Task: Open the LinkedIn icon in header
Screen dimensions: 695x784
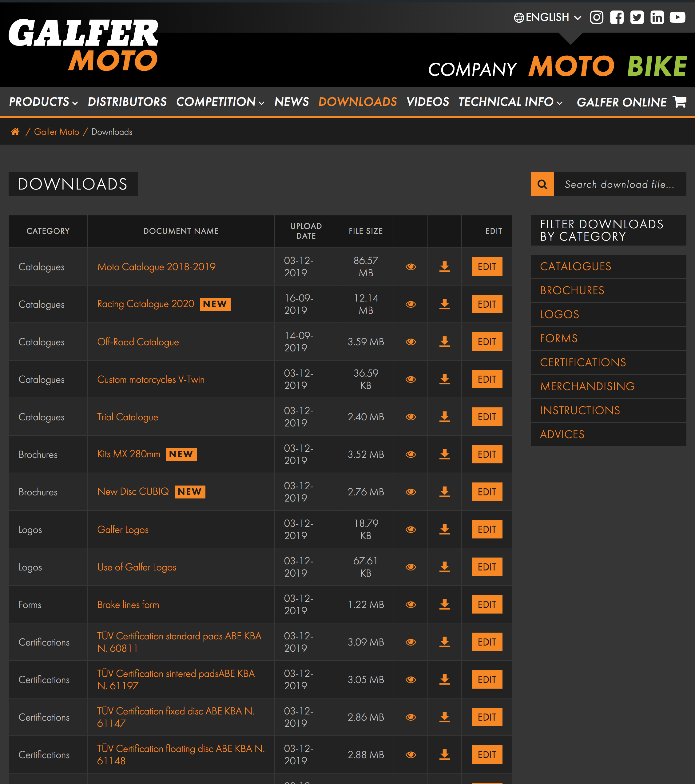Action: coord(657,18)
